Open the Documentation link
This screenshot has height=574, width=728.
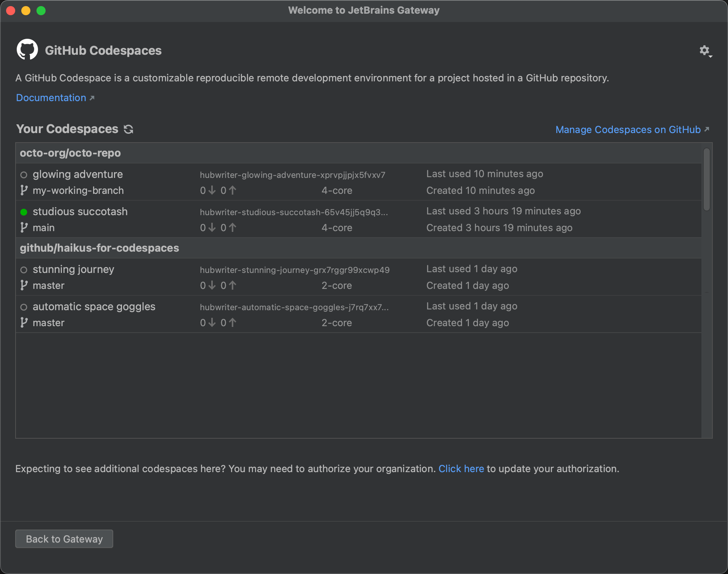coord(55,98)
